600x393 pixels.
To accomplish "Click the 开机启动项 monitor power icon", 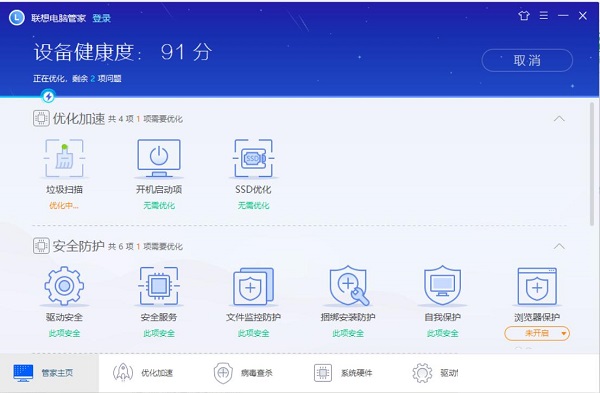I will pos(159,158).
